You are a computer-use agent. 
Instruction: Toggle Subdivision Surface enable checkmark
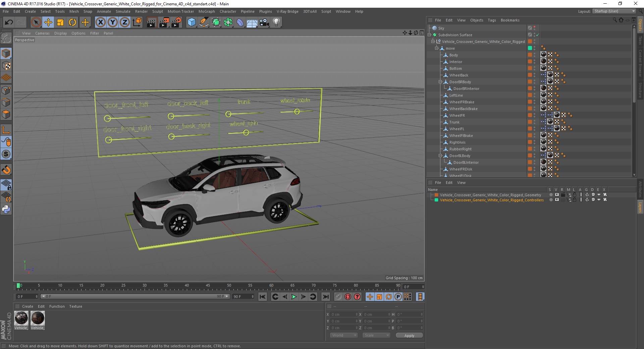[537, 35]
